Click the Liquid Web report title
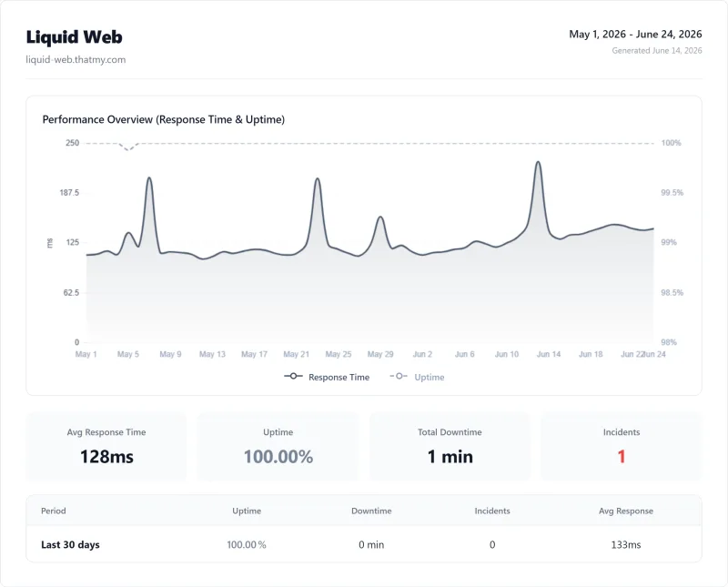 75,37
